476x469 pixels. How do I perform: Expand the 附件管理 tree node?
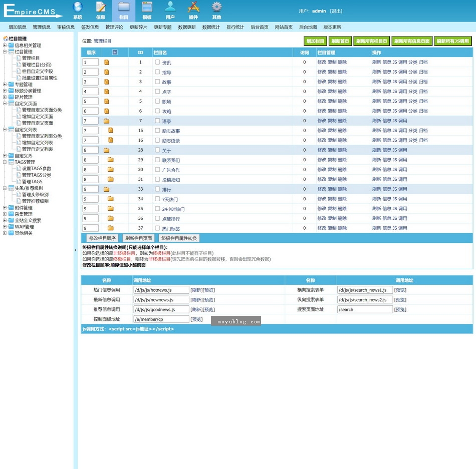(5, 208)
